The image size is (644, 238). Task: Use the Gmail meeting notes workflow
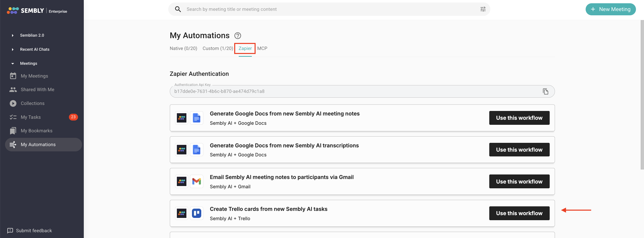coord(519,182)
